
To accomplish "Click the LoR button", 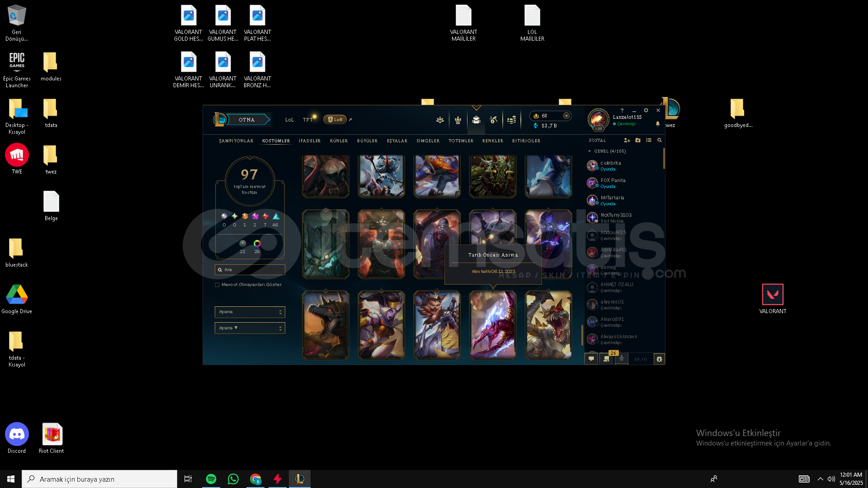I will 335,120.
